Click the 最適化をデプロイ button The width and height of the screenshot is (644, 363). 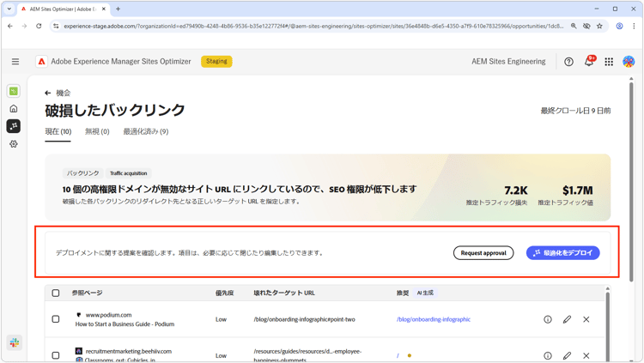[x=562, y=253]
